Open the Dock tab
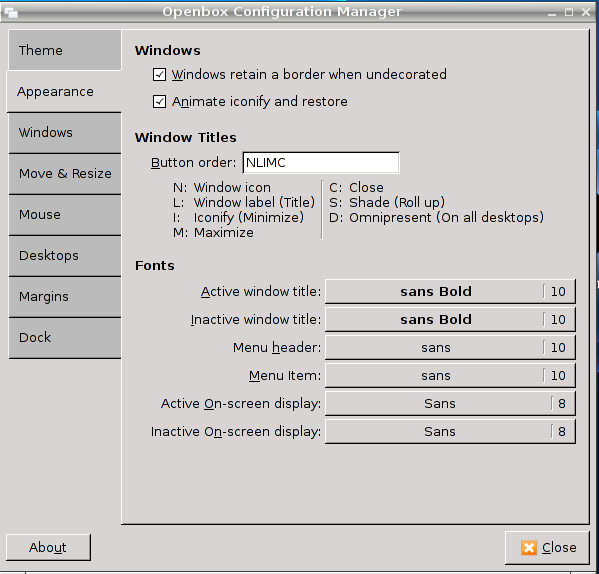Screen dimensions: 599x574 click(x=65, y=338)
